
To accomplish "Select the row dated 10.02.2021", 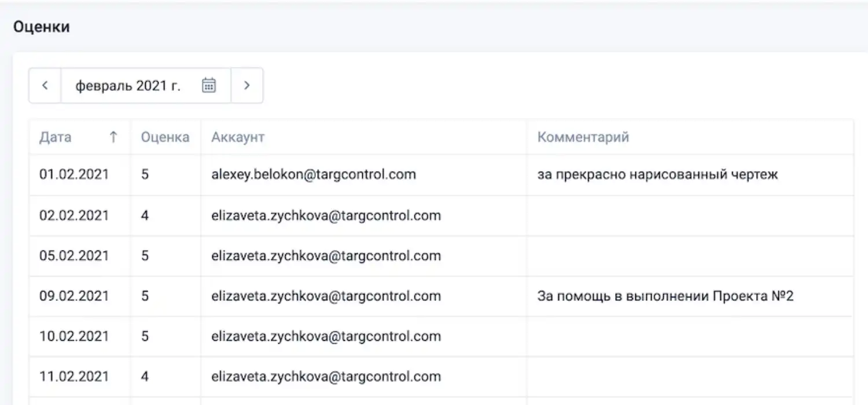I will [74, 336].
